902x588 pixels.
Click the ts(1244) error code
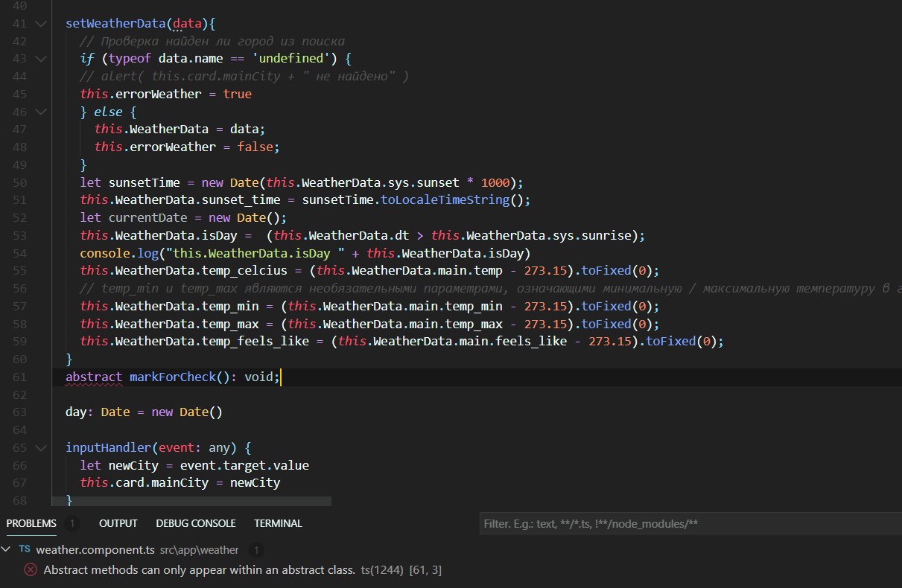[x=382, y=570]
